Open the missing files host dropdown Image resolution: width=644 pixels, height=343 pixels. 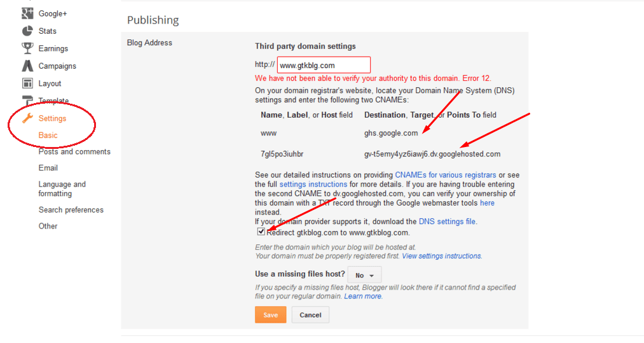click(364, 275)
